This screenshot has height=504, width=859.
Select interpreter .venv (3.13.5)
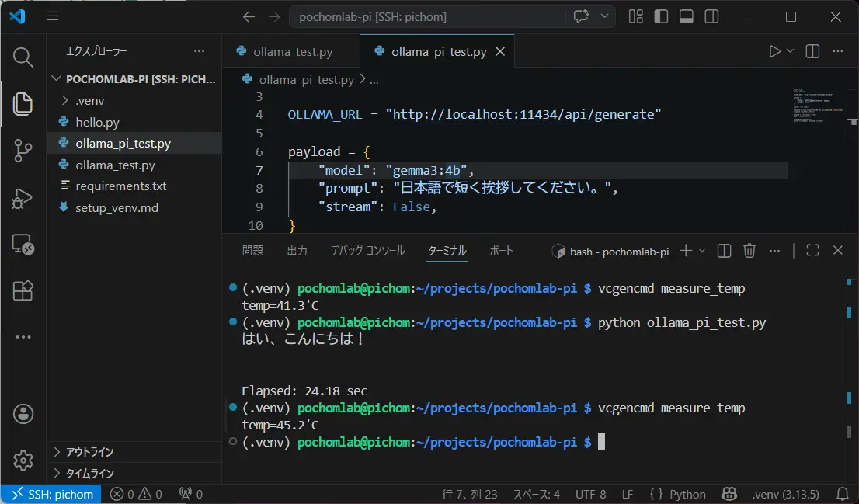785,494
